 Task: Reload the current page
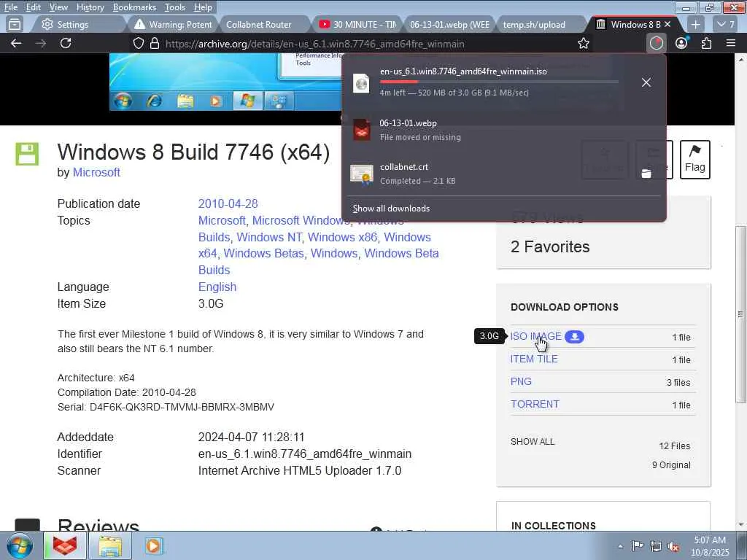click(66, 43)
